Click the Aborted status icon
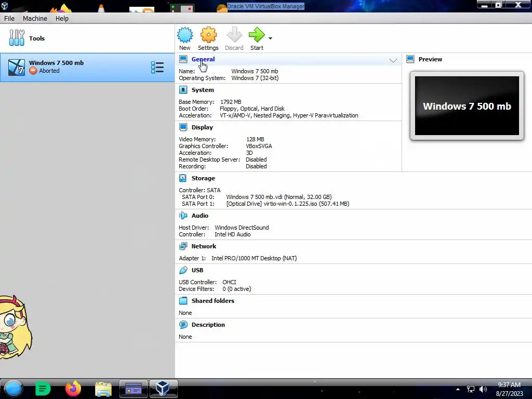532x399 pixels. tap(33, 71)
